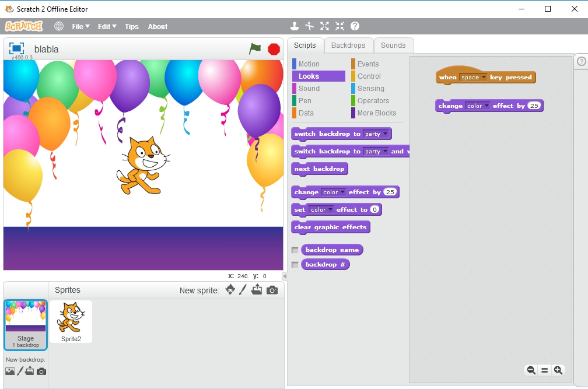Take new sprite from camera

[x=272, y=290]
